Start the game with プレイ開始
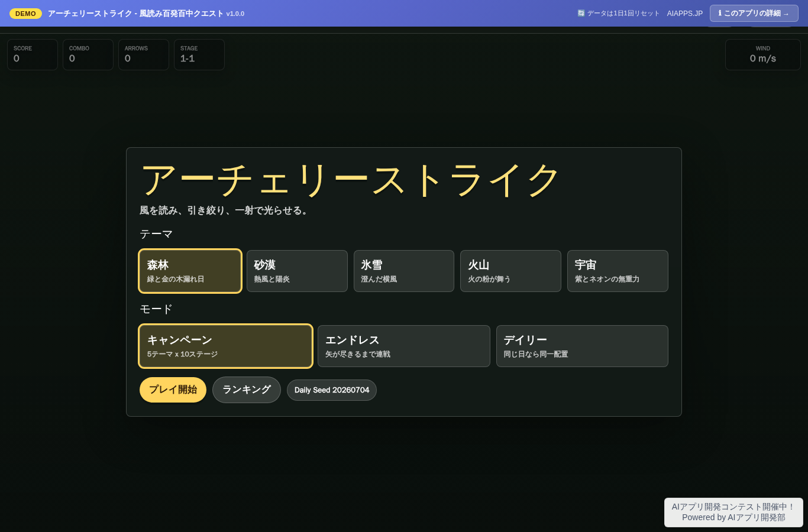 (173, 390)
